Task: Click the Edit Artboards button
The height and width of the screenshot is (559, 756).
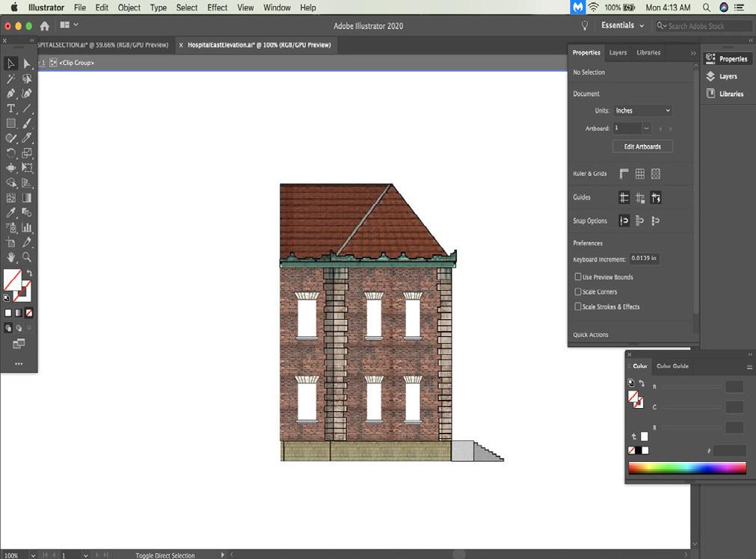Action: (642, 146)
